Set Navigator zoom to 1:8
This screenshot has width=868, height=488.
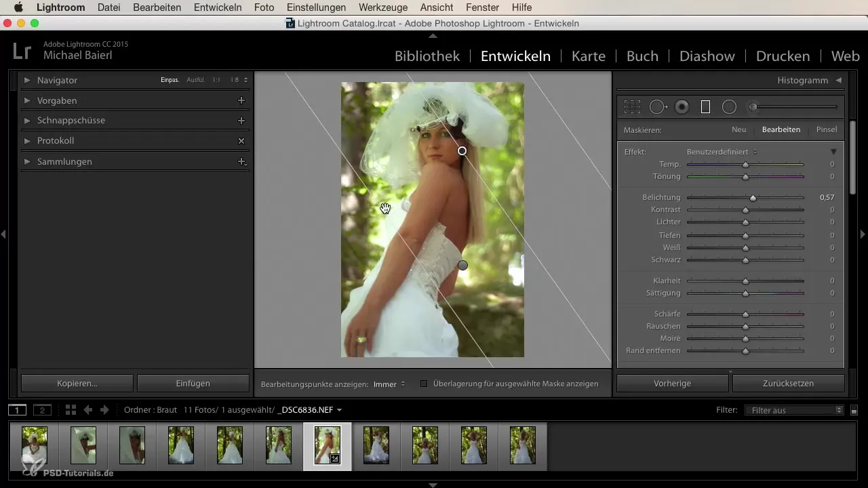235,80
